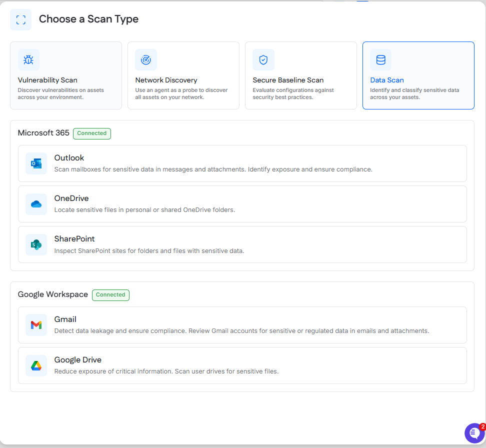
Task: Click 'Reduce exposure of critical information' text
Action: [166, 371]
